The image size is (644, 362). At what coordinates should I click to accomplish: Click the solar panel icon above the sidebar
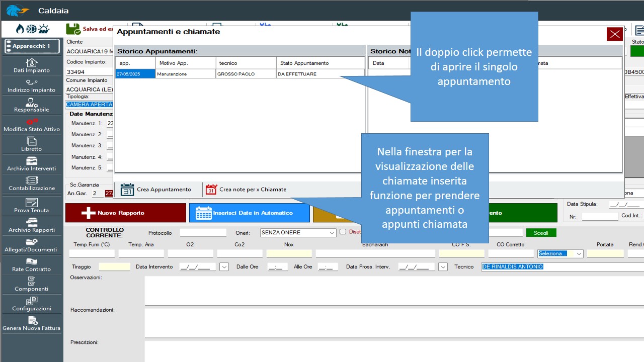click(x=44, y=29)
